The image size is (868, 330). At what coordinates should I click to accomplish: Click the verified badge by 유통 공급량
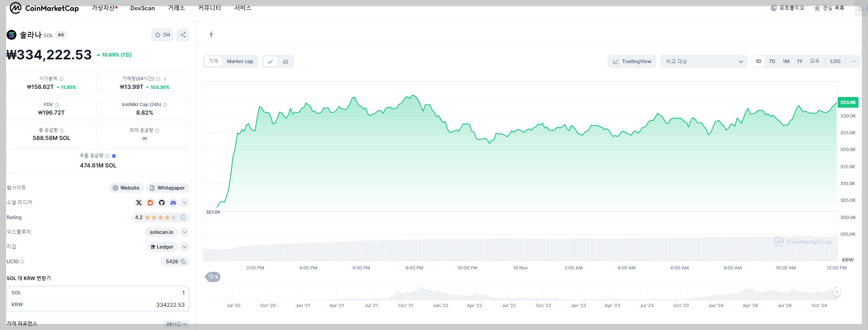coord(114,156)
